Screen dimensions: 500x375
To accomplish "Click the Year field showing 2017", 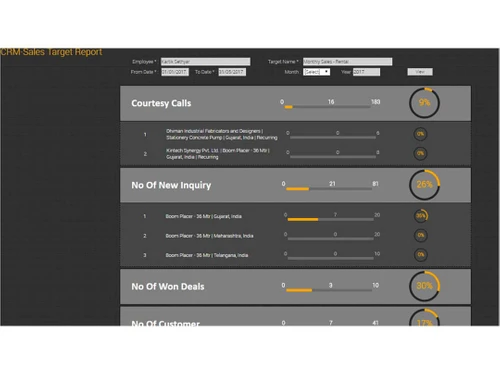I will pos(366,72).
